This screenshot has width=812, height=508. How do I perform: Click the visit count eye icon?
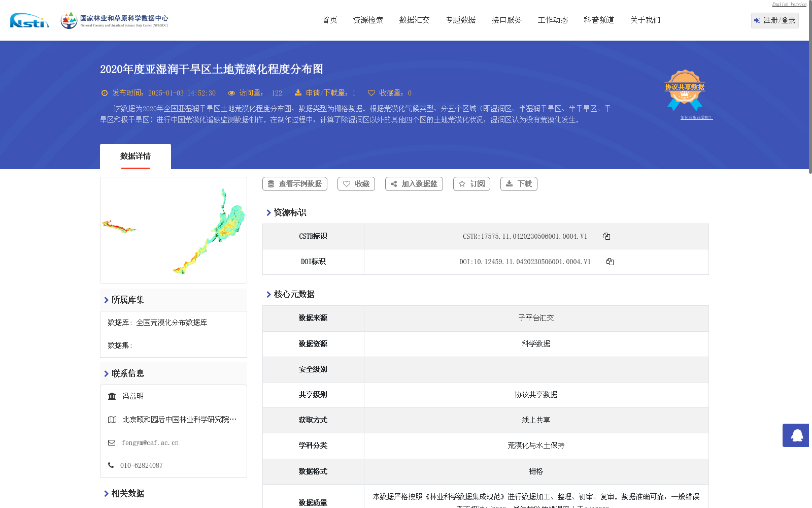coord(231,93)
